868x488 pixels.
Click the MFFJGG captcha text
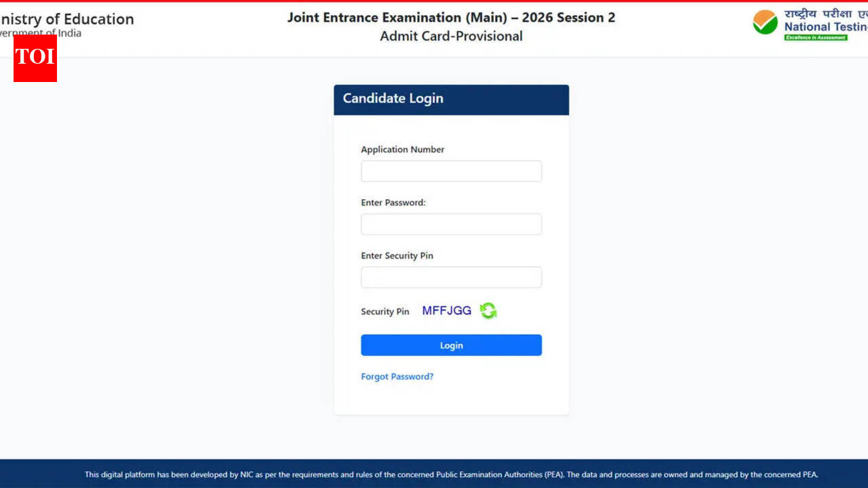[446, 311]
